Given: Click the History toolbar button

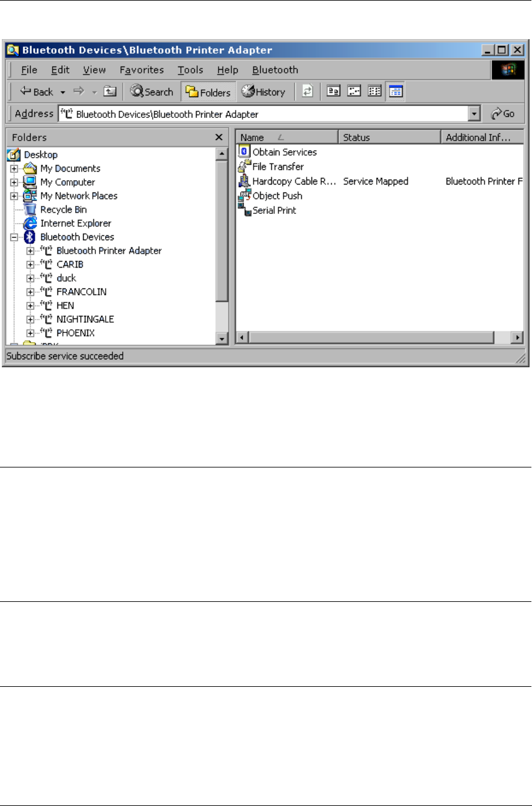Looking at the screenshot, I should pos(263,92).
